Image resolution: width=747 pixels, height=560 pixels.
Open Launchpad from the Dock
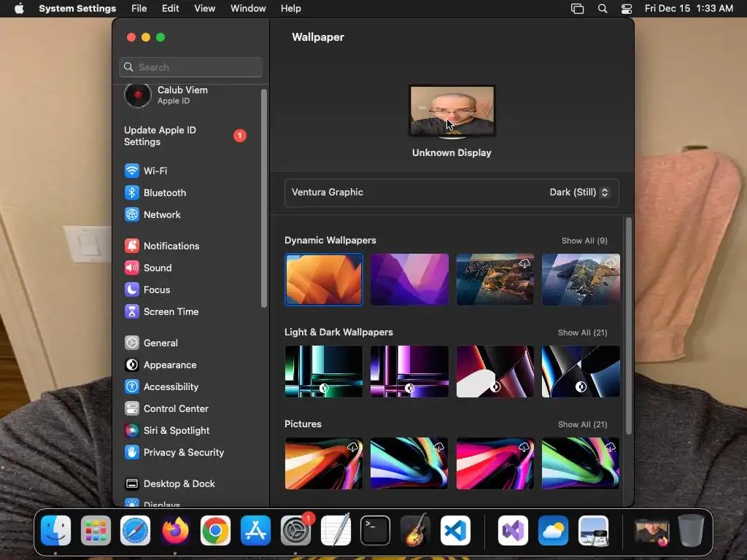pyautogui.click(x=96, y=531)
